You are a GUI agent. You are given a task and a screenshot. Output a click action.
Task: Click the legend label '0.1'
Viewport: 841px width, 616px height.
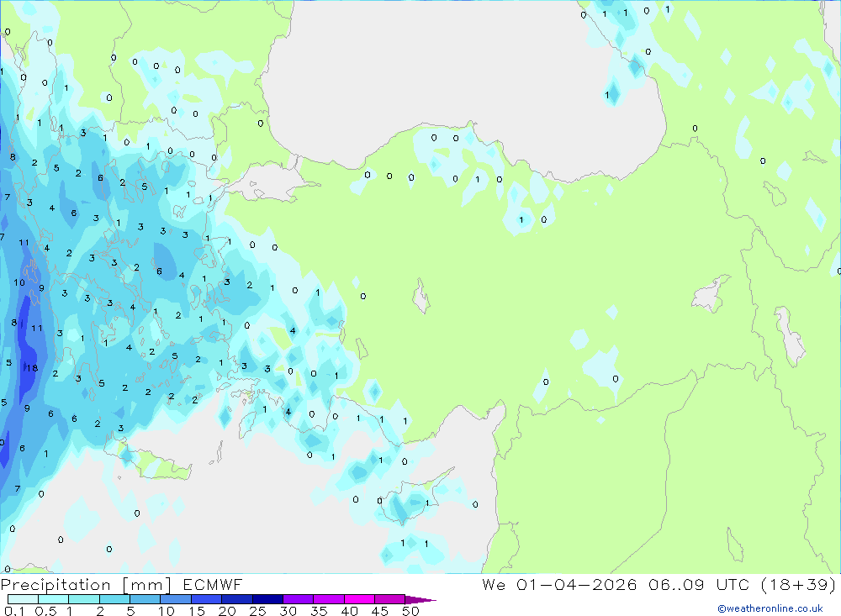click(x=14, y=611)
